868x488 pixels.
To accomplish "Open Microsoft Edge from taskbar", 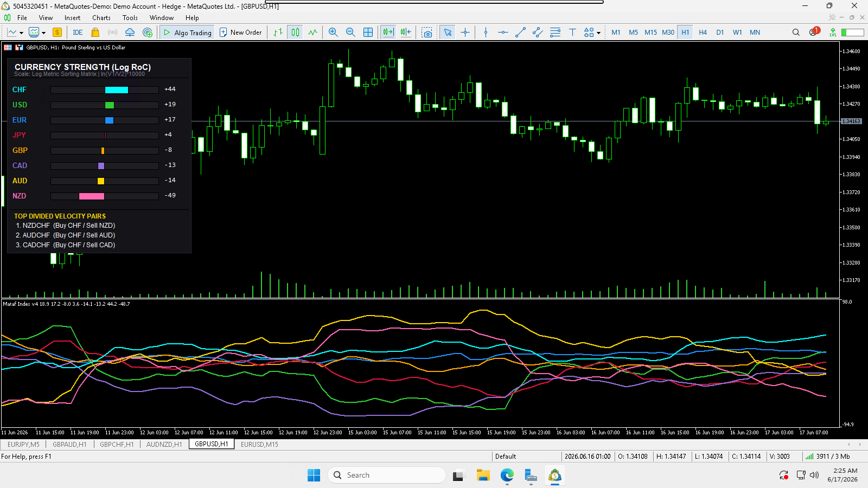I will point(507,475).
